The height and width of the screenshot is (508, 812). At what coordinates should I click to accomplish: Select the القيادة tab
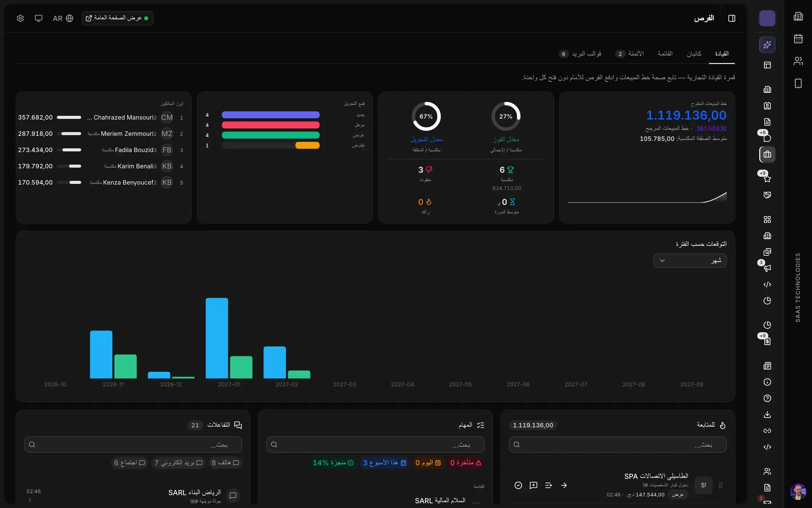pos(722,54)
